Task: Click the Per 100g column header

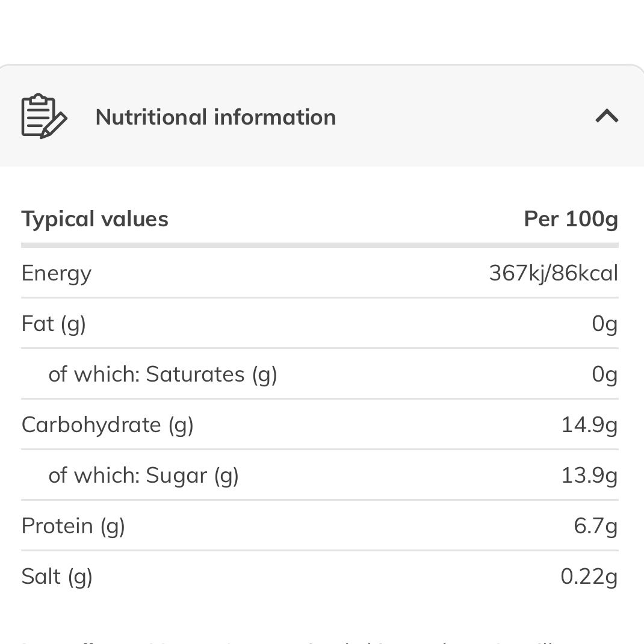Action: point(571,219)
